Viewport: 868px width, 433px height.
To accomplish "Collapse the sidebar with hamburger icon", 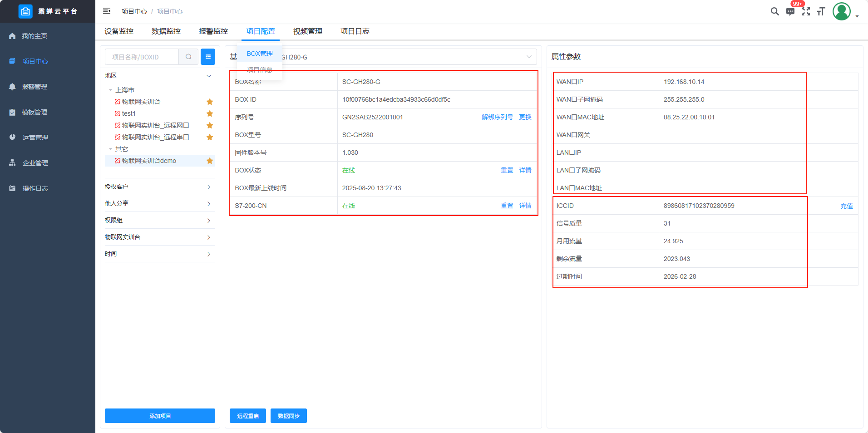I will (x=107, y=11).
